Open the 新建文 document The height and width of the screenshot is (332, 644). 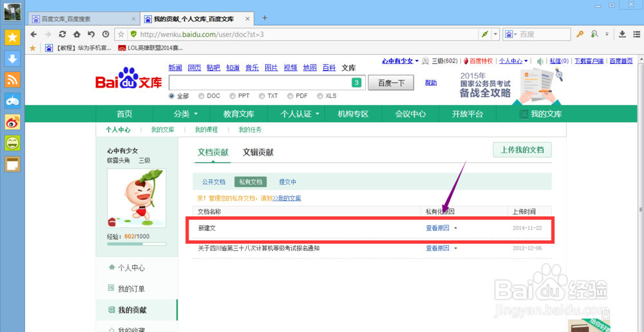[207, 228]
